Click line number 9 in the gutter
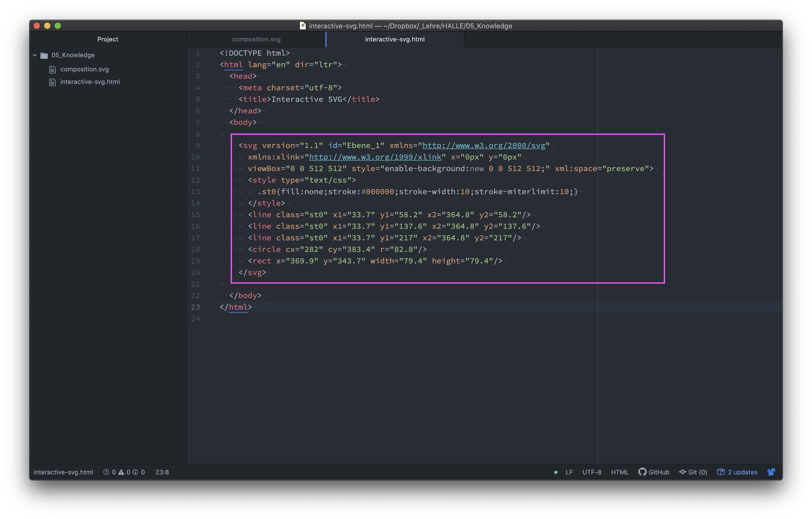Image resolution: width=812 pixels, height=519 pixels. pos(198,146)
